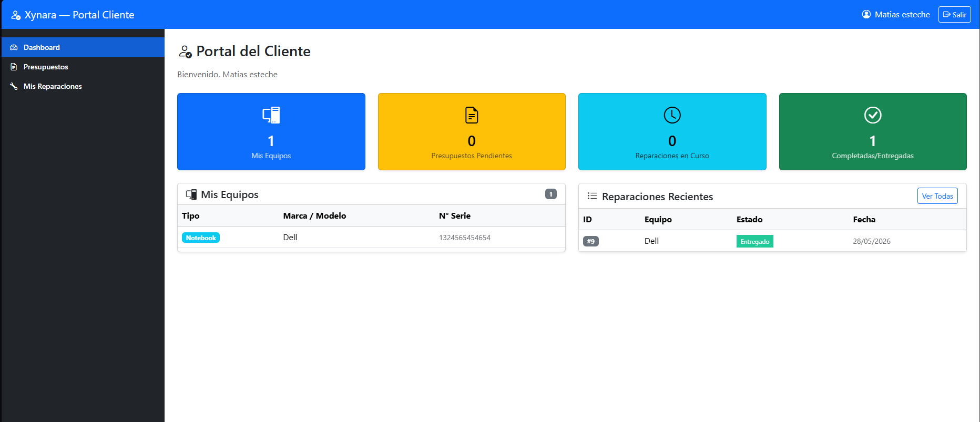This screenshot has width=980, height=422.
Task: Click the Tipo column header
Action: pyautogui.click(x=191, y=215)
